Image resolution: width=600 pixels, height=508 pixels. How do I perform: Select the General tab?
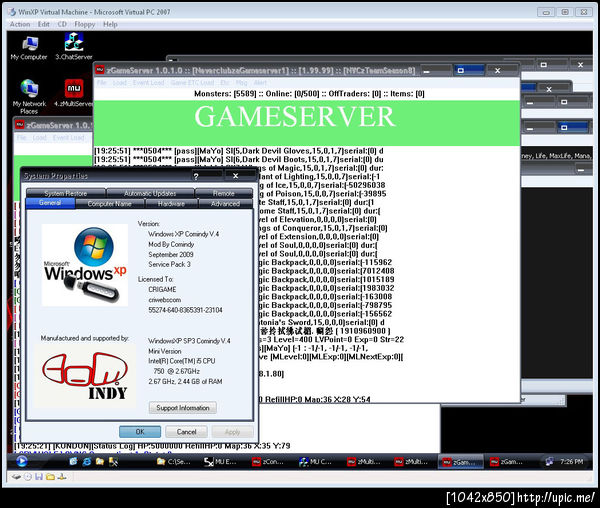pyautogui.click(x=50, y=203)
